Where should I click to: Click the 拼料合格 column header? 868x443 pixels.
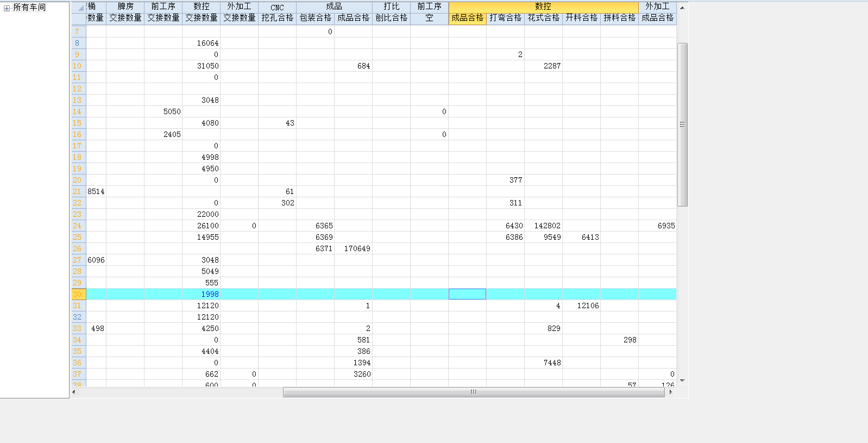[x=619, y=18]
